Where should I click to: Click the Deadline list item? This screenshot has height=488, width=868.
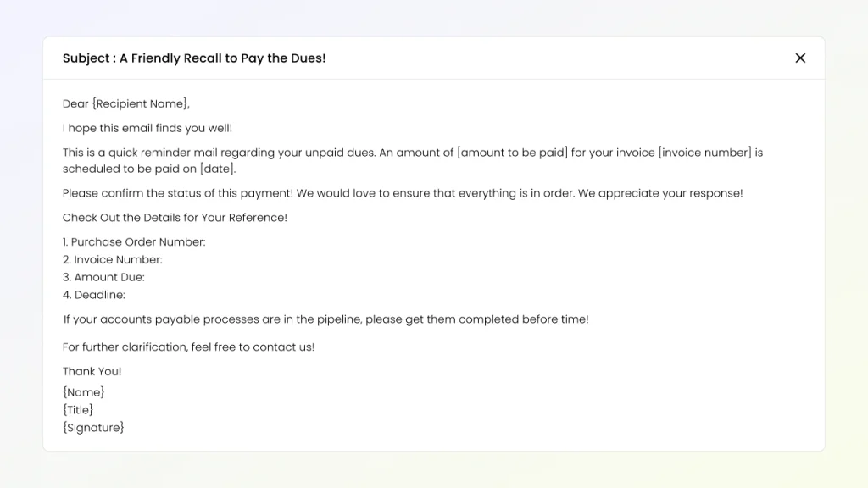(x=94, y=296)
